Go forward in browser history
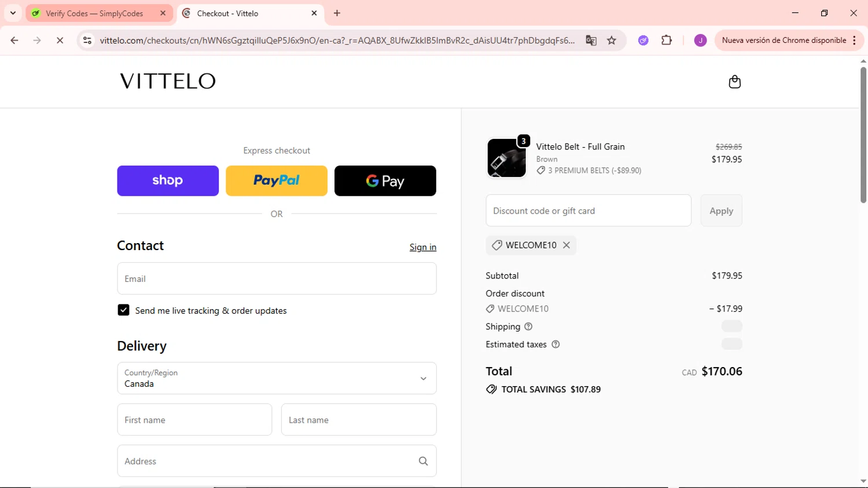 [x=37, y=41]
